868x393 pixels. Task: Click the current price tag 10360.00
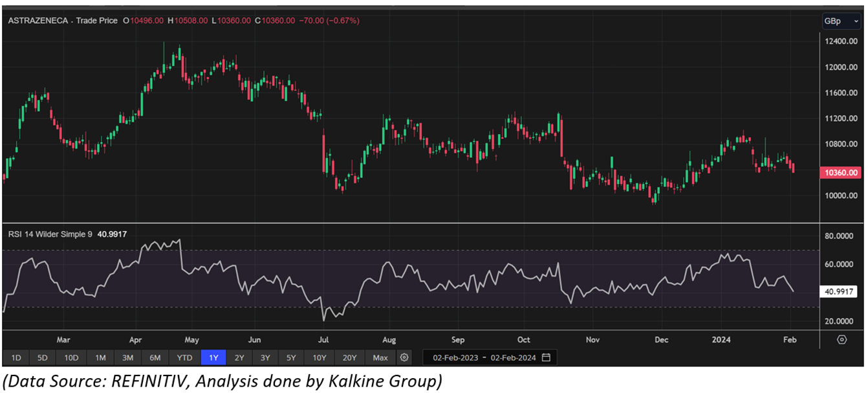(841, 173)
